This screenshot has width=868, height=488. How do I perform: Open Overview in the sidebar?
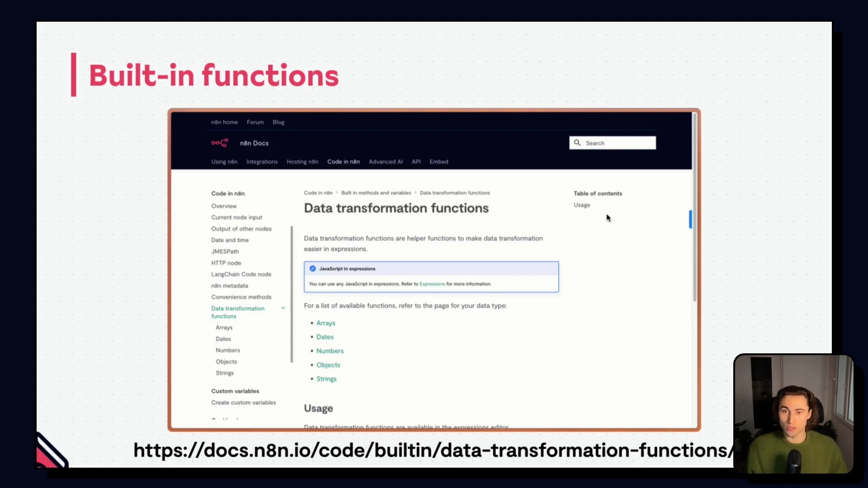click(x=224, y=206)
